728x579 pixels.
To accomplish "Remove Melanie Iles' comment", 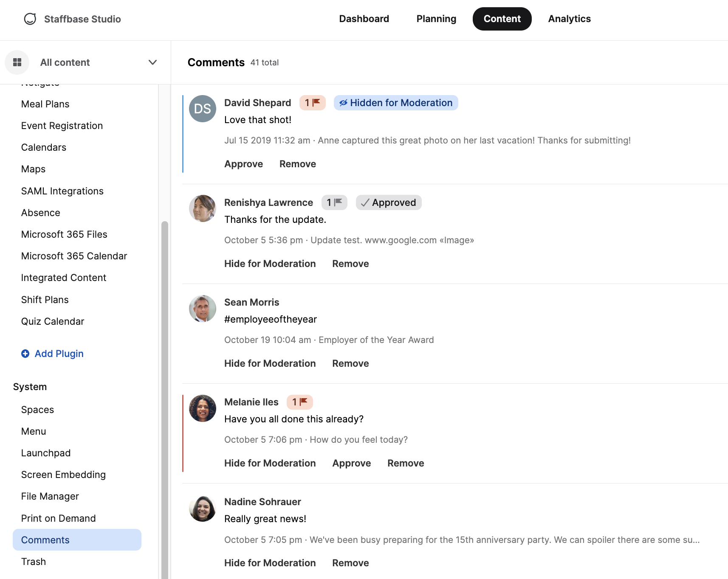I will pos(406,463).
